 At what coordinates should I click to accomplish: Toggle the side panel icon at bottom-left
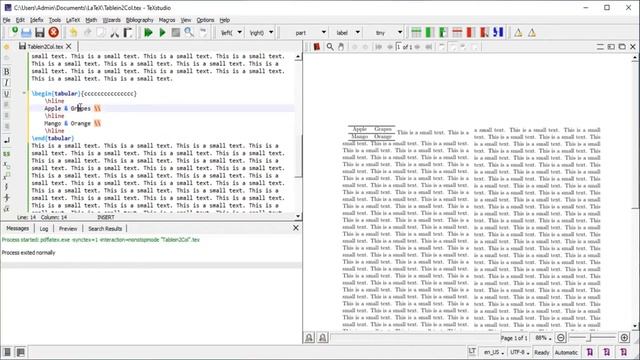pos(7,352)
